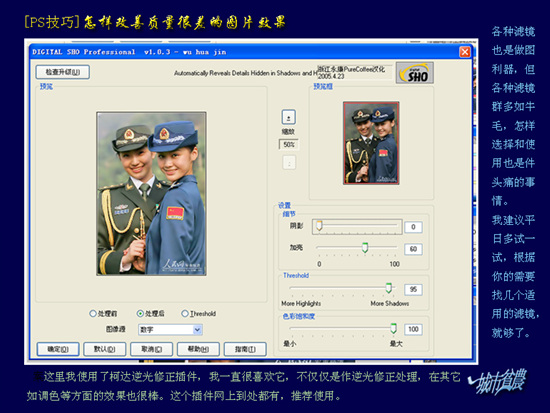The width and height of the screenshot is (550, 413).
Task: Click the 确定 OK button
Action: click(x=58, y=349)
